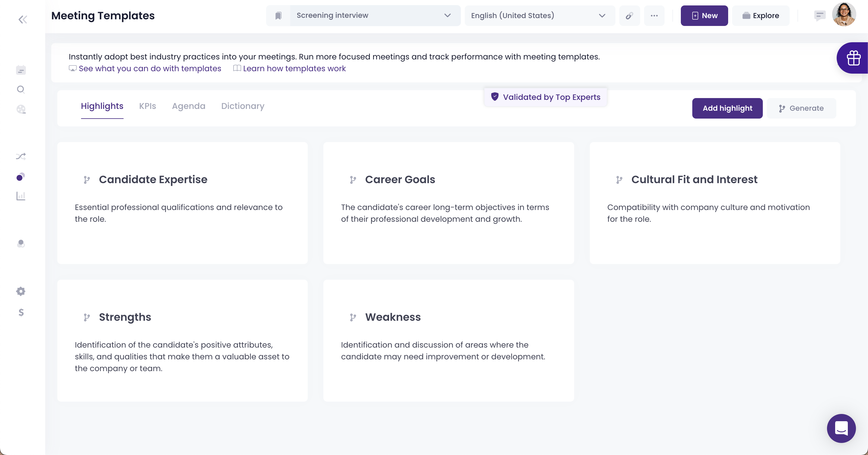The height and width of the screenshot is (455, 868).
Task: Open the gift rewards icon
Action: pyautogui.click(x=853, y=58)
